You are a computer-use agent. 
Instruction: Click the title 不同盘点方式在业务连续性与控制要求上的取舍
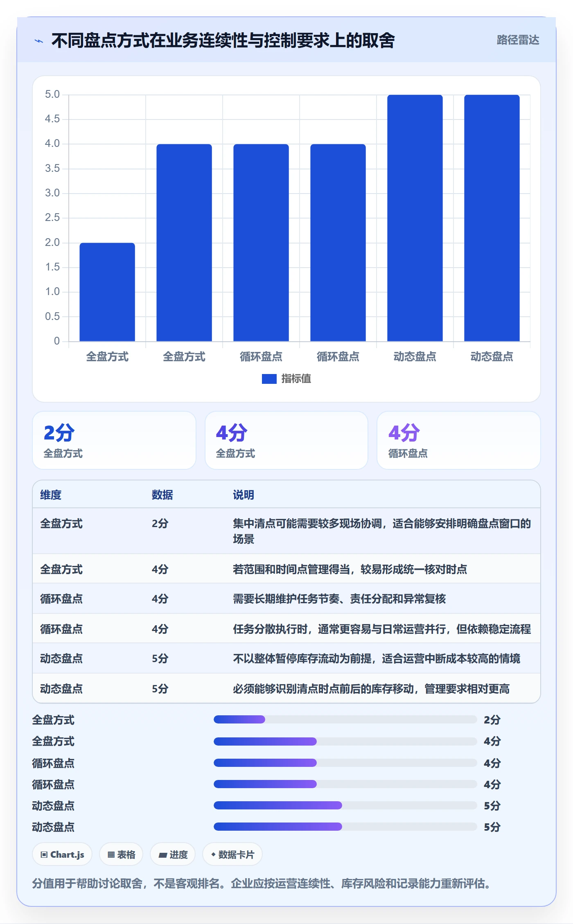(223, 41)
